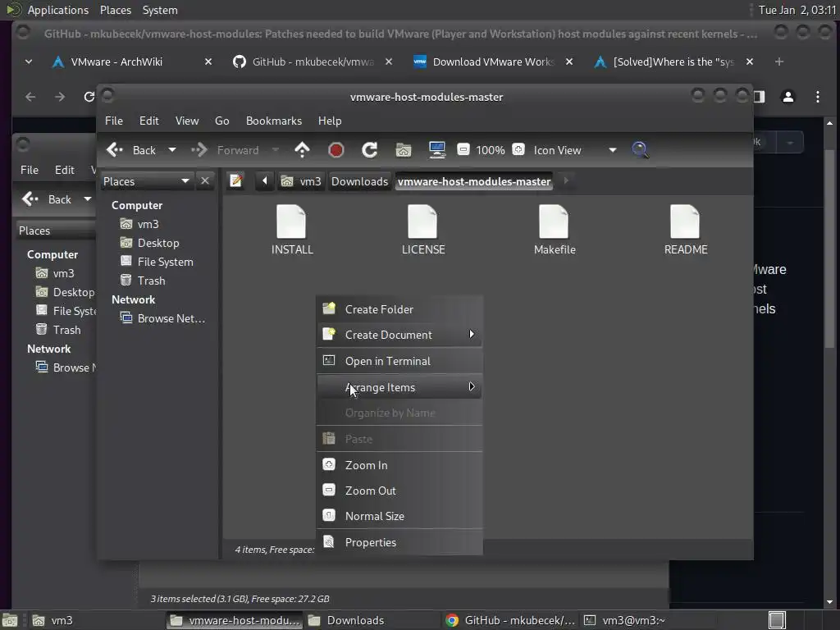
Task: Switch to the VMware - ArchWiki browser tab
Action: click(x=116, y=62)
